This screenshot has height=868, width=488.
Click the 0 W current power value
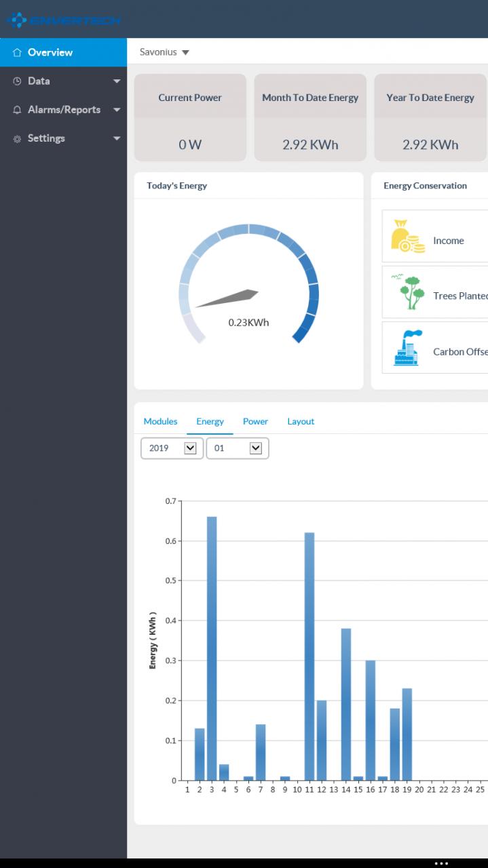pos(190,144)
